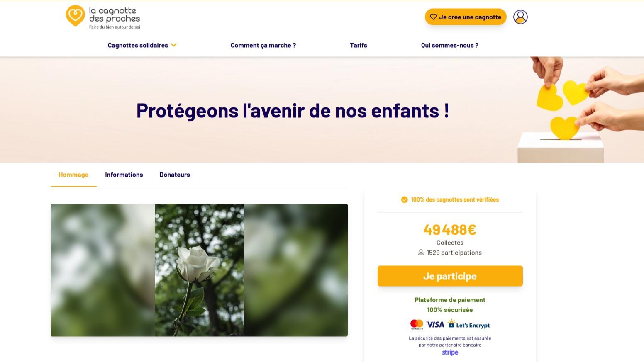
Task: Open the Cagnottes solidaires menu
Action: point(138,45)
